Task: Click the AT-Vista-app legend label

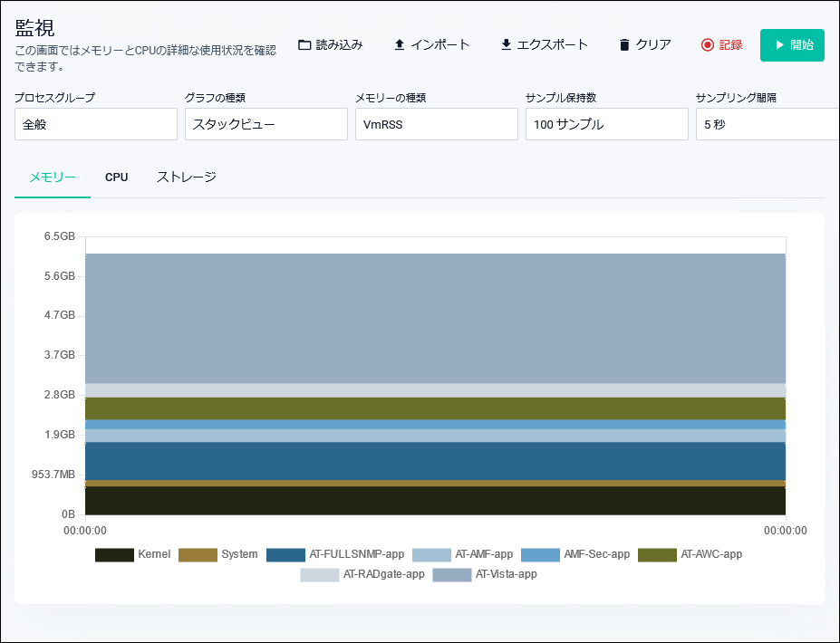Action: pos(507,574)
